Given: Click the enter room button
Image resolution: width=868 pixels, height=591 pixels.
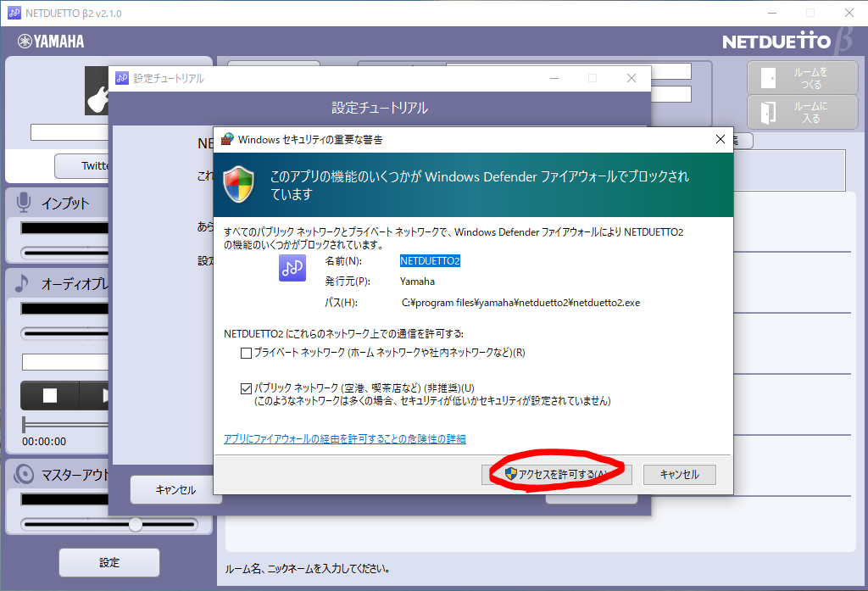Looking at the screenshot, I should [x=802, y=112].
